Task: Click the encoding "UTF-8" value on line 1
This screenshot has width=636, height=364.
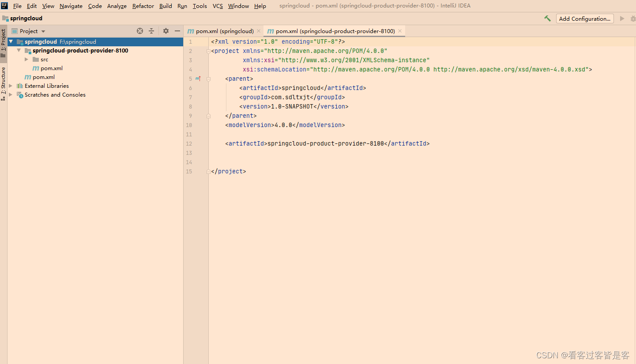Action: point(326,41)
